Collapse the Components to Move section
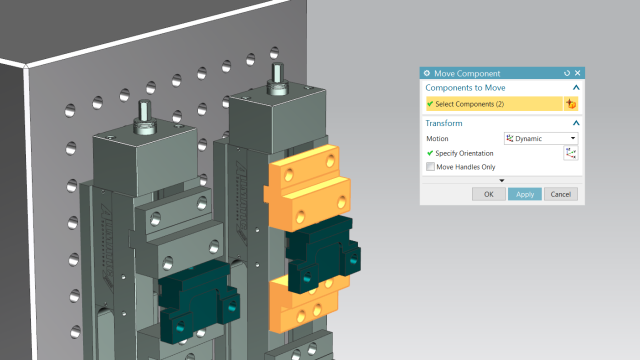 [576, 87]
